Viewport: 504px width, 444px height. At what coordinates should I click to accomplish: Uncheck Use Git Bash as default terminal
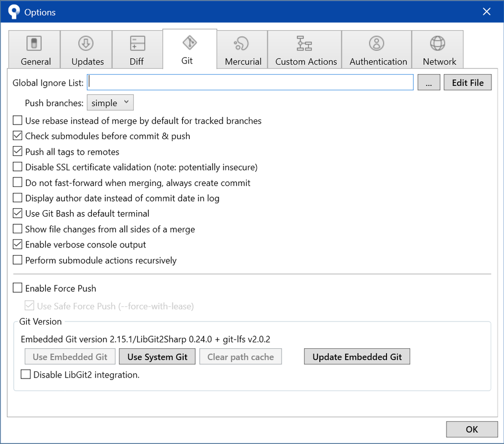tap(17, 213)
